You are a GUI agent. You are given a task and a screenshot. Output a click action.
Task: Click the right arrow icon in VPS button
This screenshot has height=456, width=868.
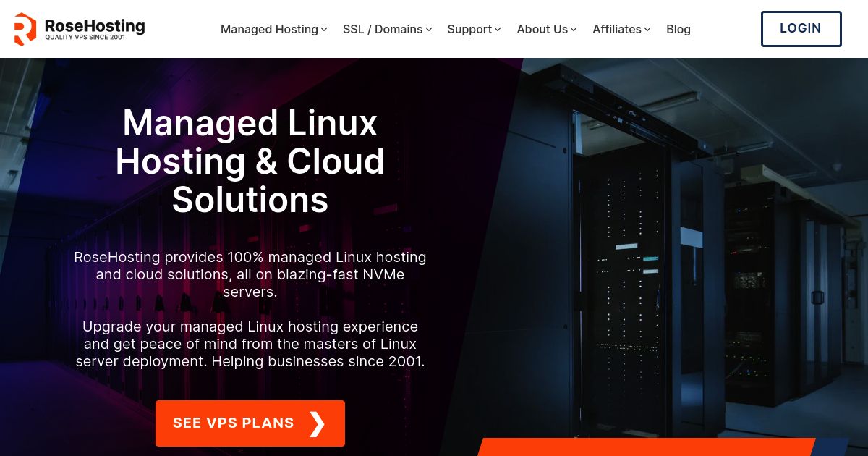317,423
